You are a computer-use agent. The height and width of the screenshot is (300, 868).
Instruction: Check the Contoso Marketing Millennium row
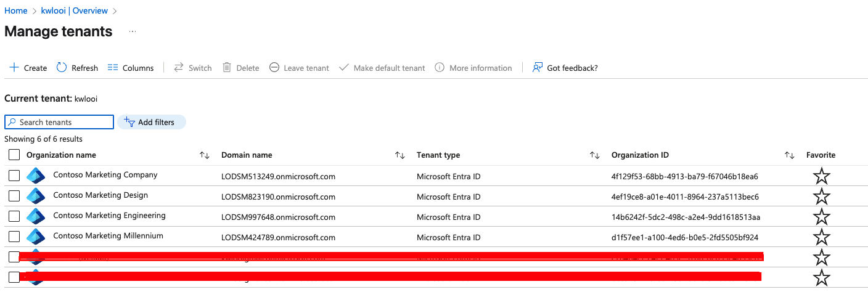[x=14, y=237]
